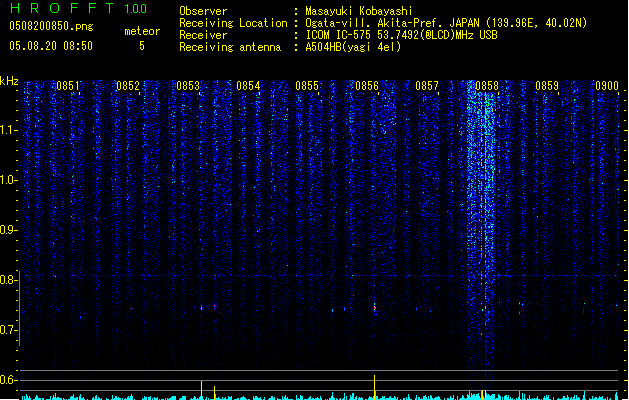Click time marker 0854
The height and width of the screenshot is (400, 629).
coord(248,85)
